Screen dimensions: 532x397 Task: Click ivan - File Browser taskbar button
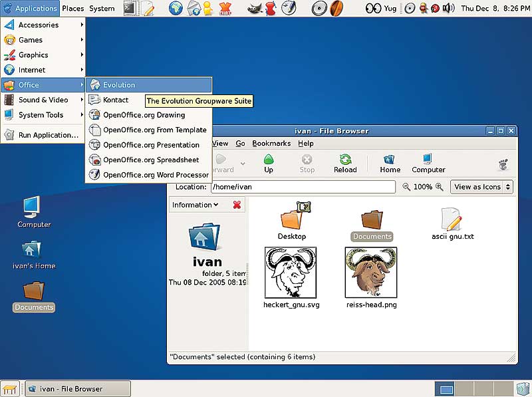(x=78, y=389)
